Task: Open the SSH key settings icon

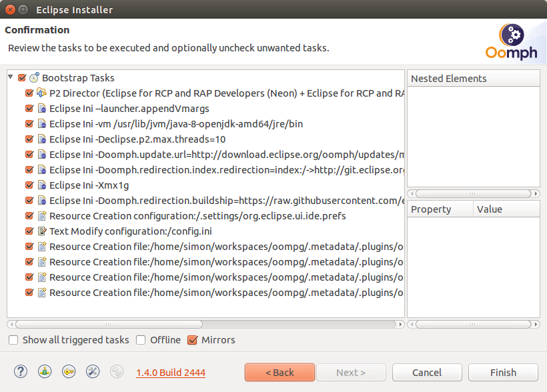Action: coord(69,372)
